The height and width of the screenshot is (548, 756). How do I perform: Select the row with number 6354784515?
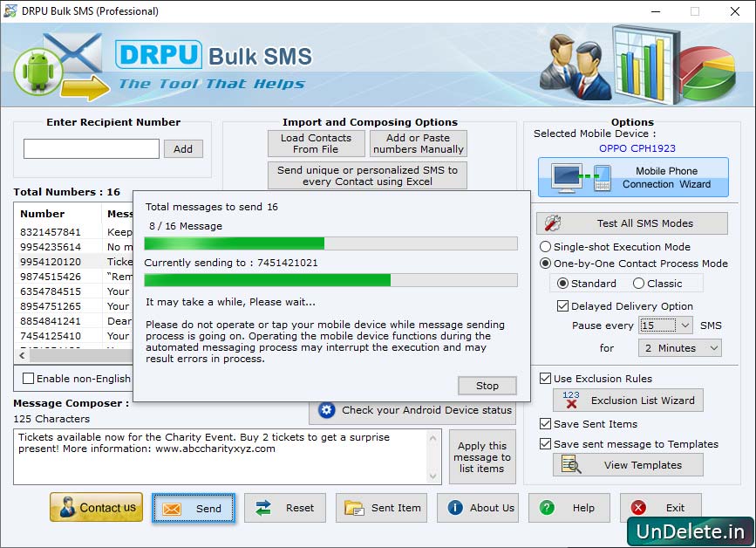coord(74,291)
